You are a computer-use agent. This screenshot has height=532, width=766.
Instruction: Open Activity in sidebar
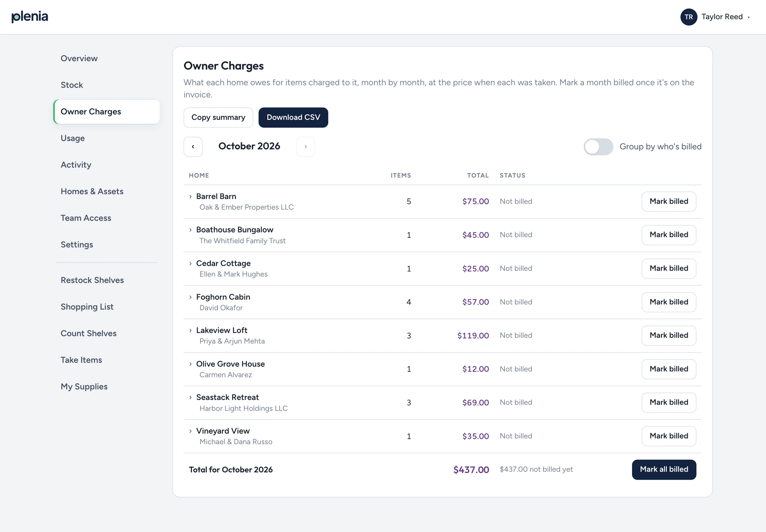[107, 165]
